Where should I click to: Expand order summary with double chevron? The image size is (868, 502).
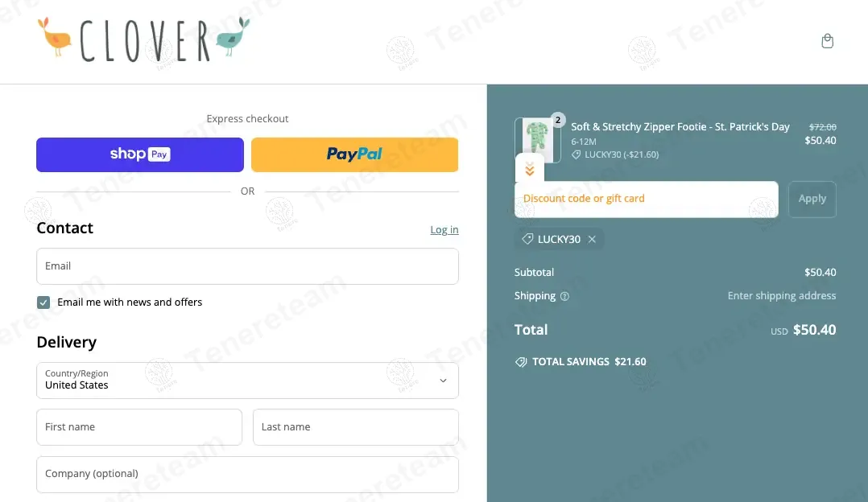click(530, 170)
